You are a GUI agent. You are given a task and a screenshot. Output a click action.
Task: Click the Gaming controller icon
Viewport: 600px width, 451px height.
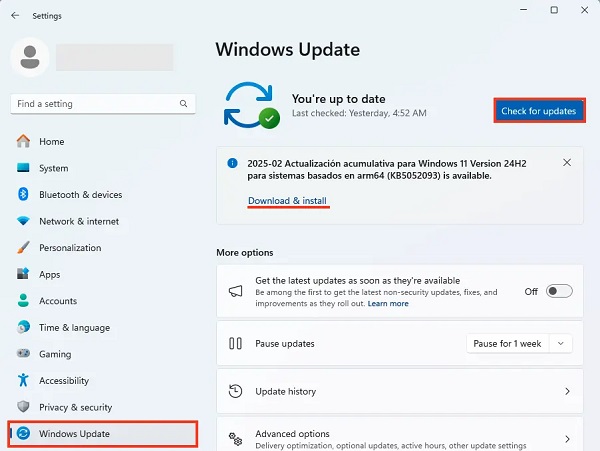tap(23, 353)
